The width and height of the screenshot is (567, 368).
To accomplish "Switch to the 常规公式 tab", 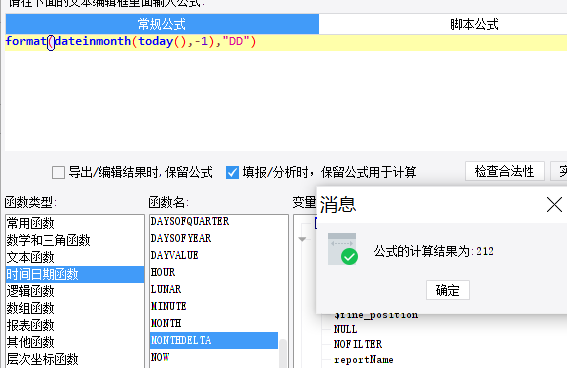I will [162, 24].
